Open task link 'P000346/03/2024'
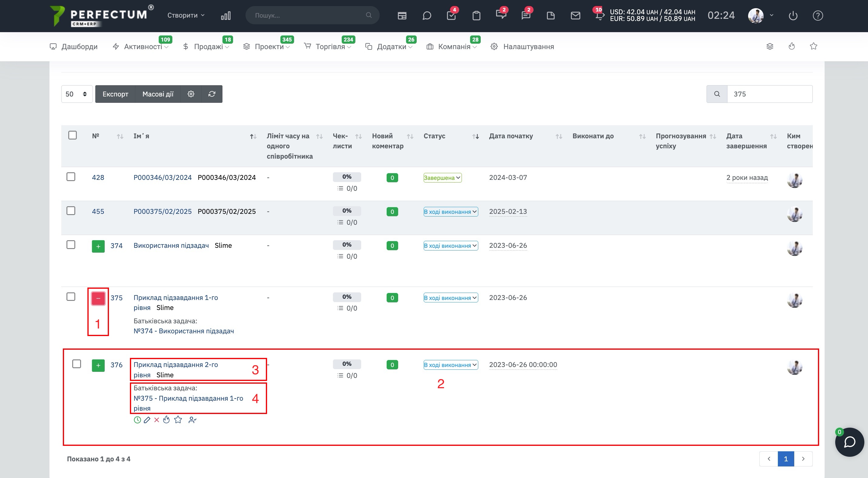This screenshot has height=478, width=868. click(162, 177)
